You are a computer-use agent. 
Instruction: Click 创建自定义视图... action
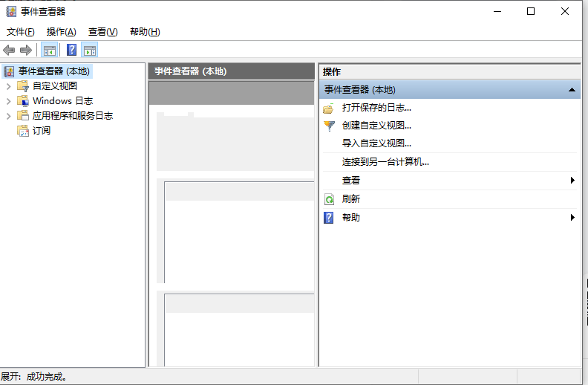pos(376,126)
